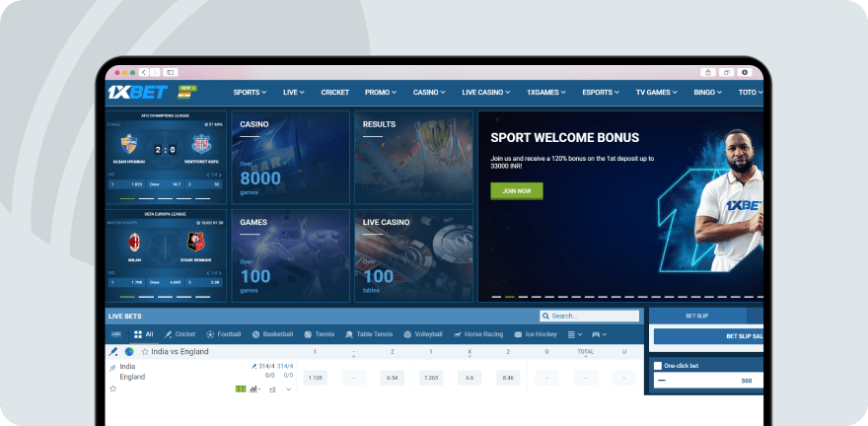868x426 pixels.
Task: Select the Cricket live tab
Action: pos(180,334)
